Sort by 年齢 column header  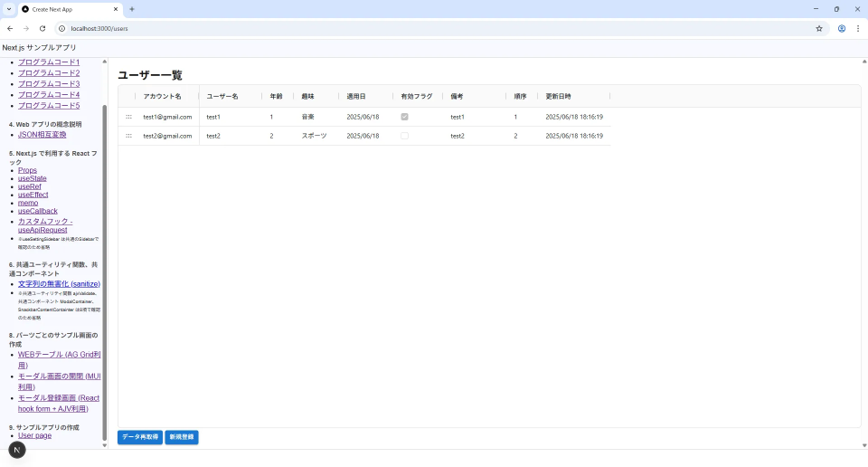coord(277,97)
